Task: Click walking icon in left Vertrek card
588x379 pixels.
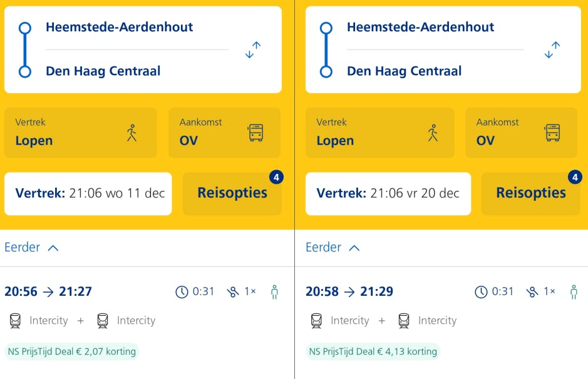Action: coord(132,133)
